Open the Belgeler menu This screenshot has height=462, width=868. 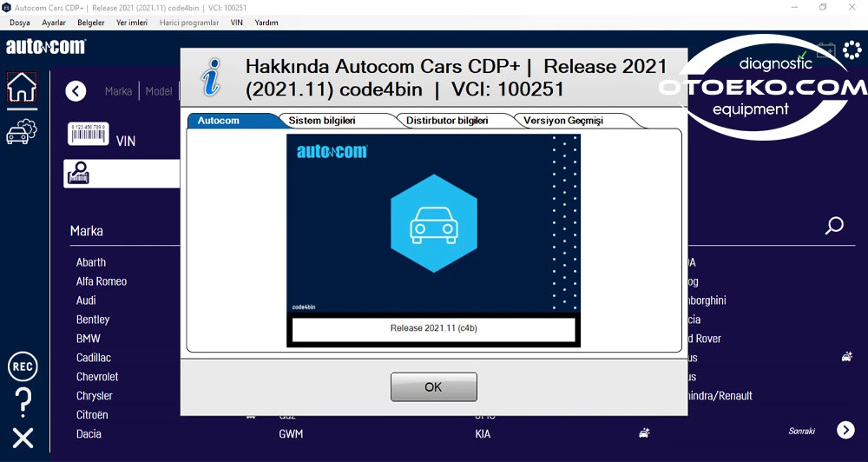tap(91, 23)
